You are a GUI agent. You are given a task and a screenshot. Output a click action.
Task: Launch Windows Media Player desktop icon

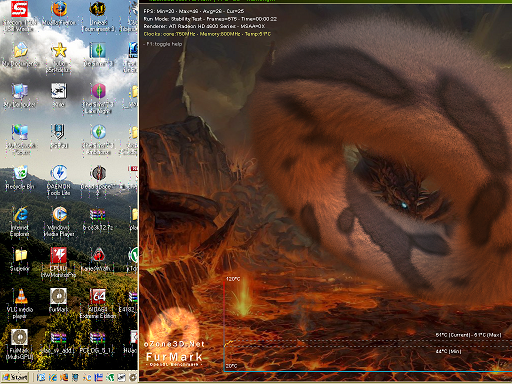point(59,221)
